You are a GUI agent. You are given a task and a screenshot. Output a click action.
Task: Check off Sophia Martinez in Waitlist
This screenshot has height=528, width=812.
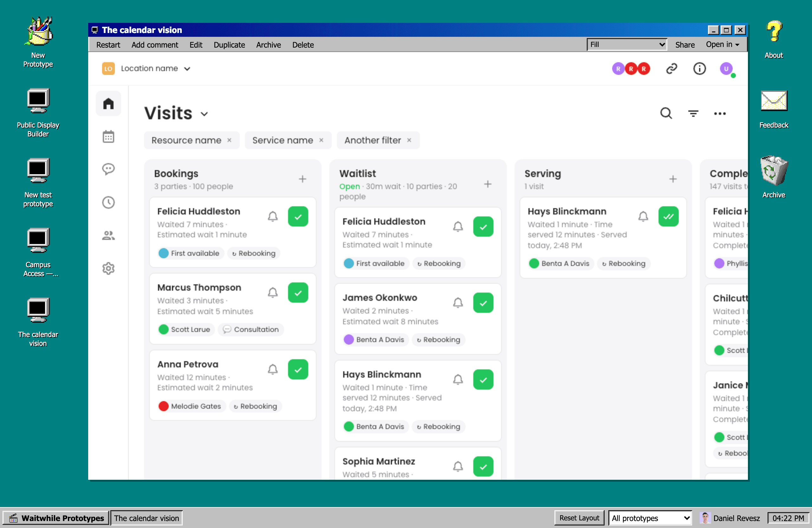pos(483,466)
